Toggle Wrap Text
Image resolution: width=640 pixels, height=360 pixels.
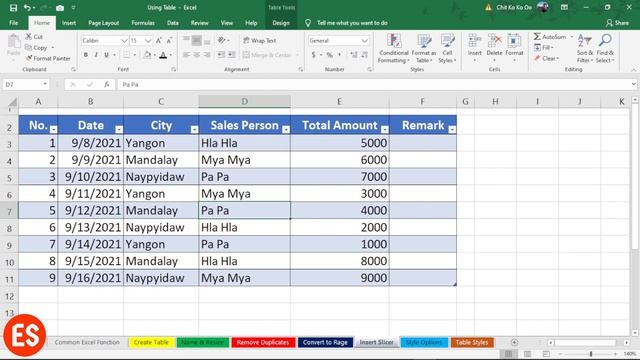(260, 40)
